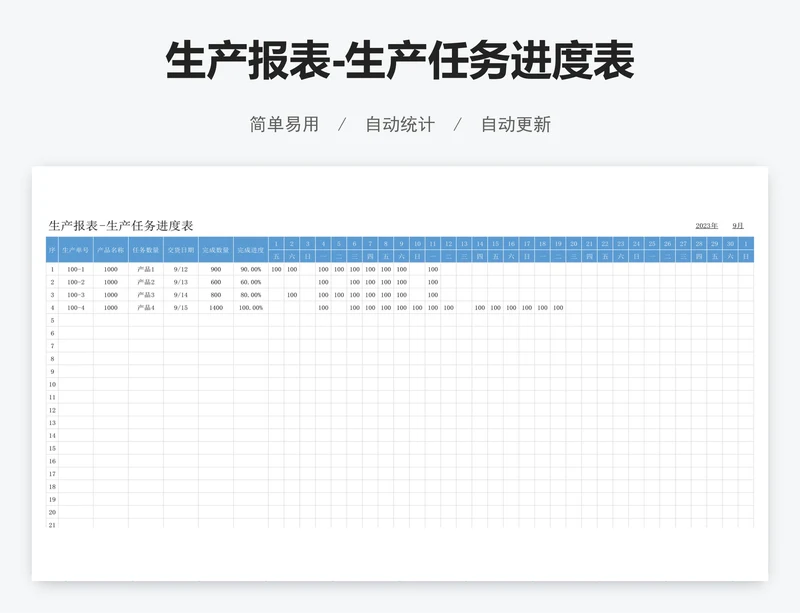Select the 产品2 cell
Image resolution: width=800 pixels, height=613 pixels.
click(x=146, y=282)
